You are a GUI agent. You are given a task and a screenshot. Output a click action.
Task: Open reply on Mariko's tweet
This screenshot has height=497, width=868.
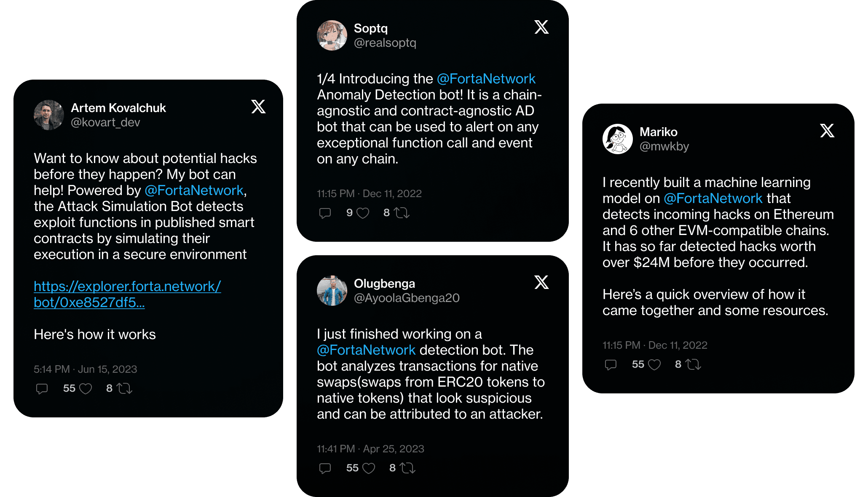(x=611, y=364)
